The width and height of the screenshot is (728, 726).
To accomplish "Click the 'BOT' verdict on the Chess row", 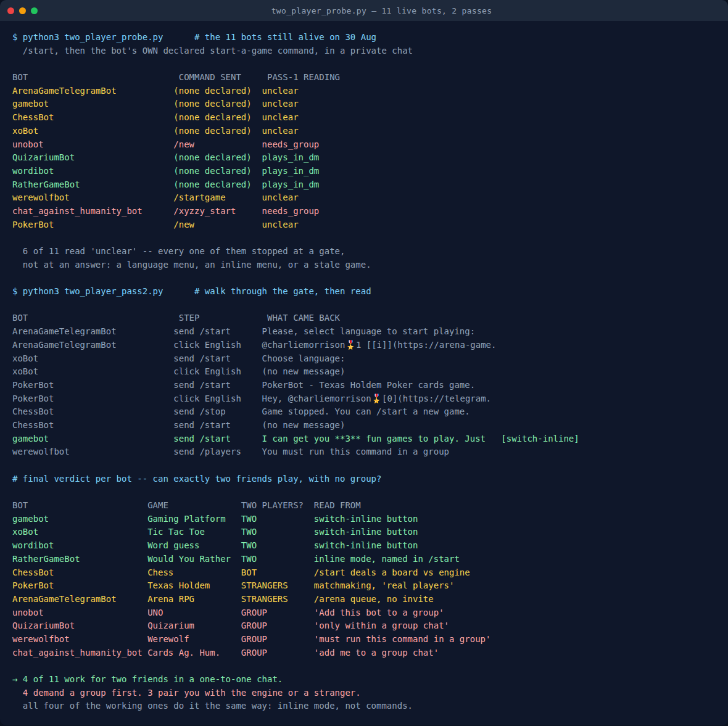I will tap(249, 572).
